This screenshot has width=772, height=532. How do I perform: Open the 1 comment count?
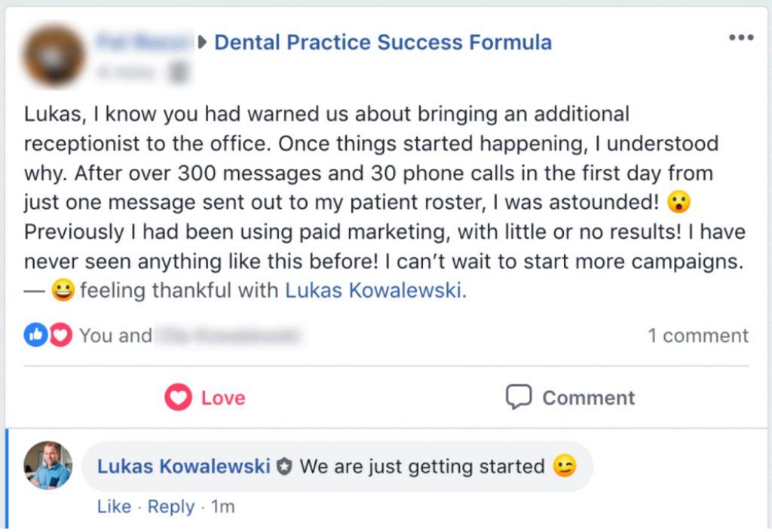[698, 336]
